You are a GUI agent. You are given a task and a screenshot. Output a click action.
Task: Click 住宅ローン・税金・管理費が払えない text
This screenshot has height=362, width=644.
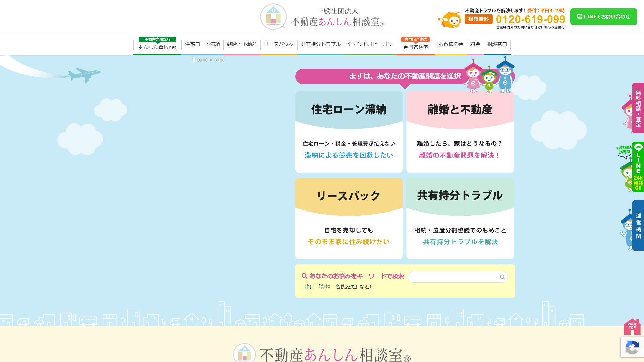pos(349,144)
